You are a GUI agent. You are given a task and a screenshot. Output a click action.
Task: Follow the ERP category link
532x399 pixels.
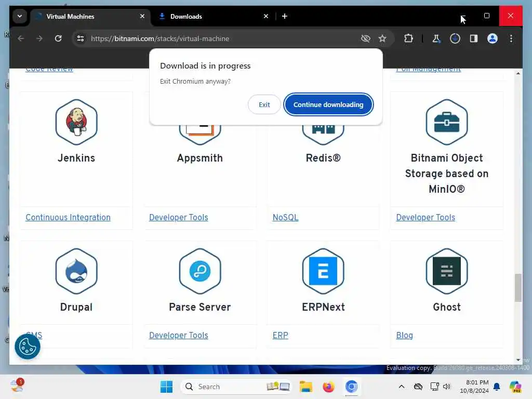(x=280, y=335)
